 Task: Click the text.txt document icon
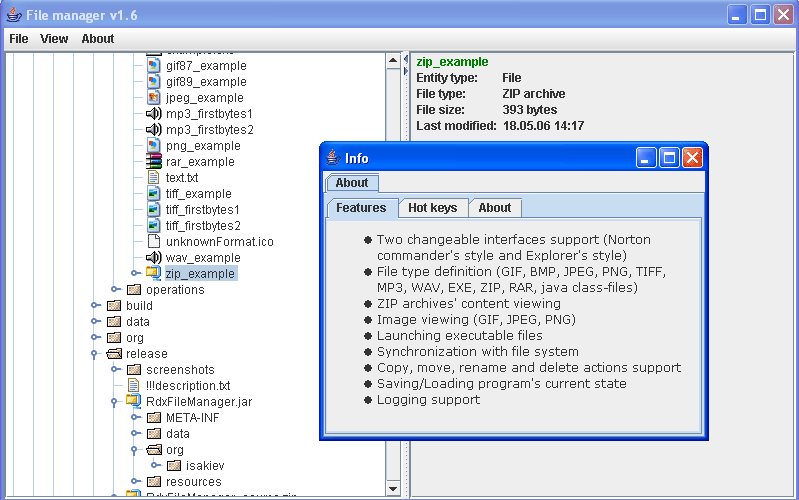[153, 177]
